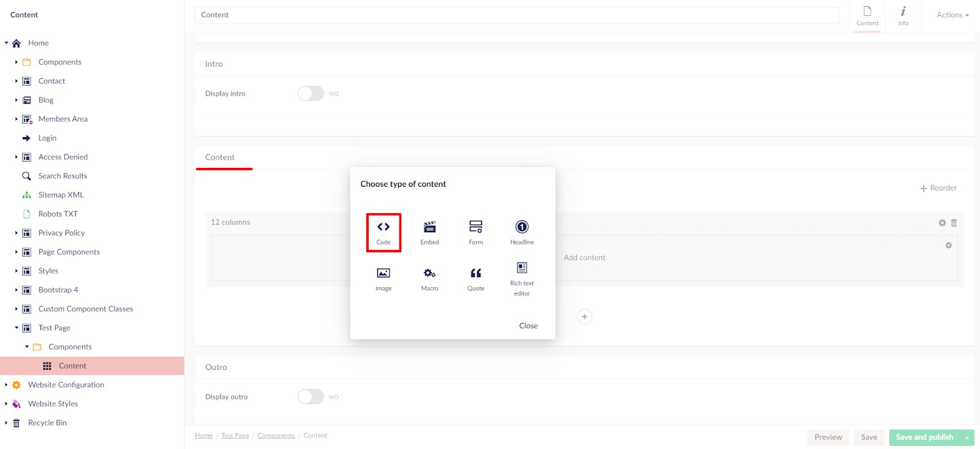Click the Home icon in tree

coord(17,43)
